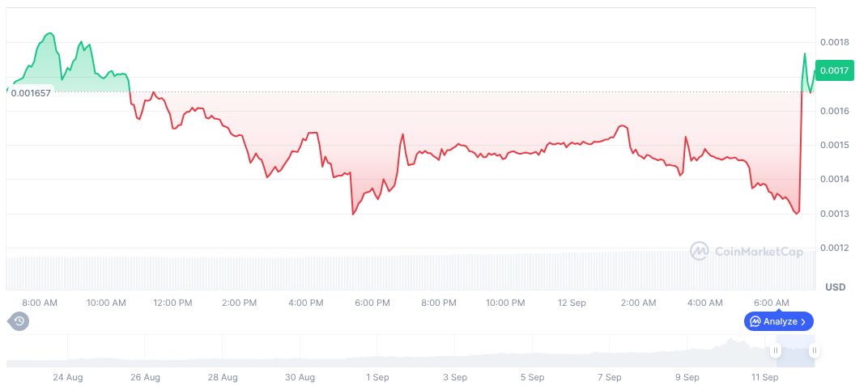
Task: Click the icon inside the Analyze button
Action: (x=755, y=321)
